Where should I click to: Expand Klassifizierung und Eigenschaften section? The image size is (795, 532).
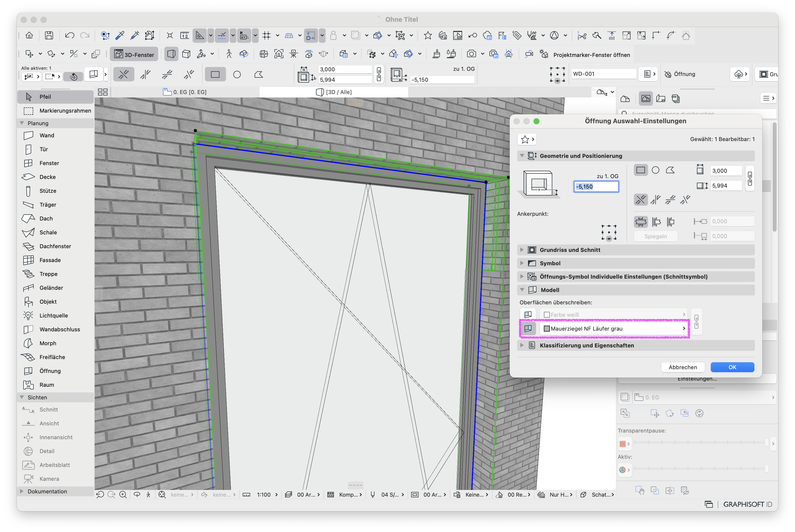522,346
